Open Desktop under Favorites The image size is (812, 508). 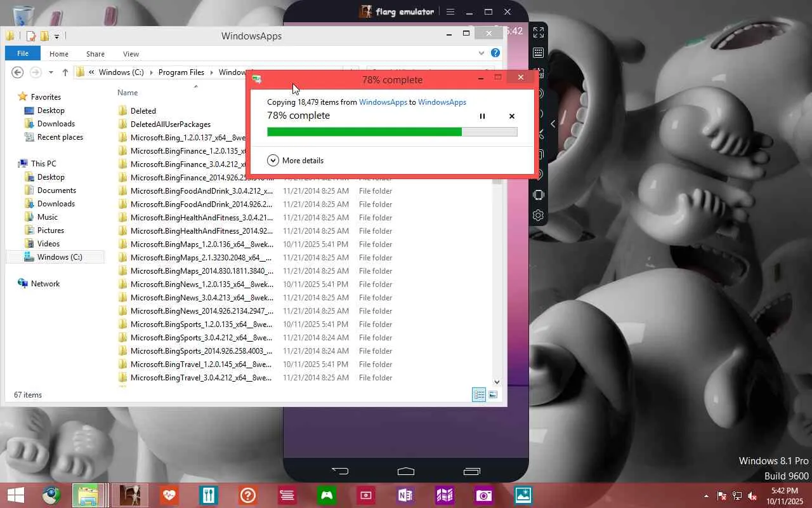coord(51,110)
